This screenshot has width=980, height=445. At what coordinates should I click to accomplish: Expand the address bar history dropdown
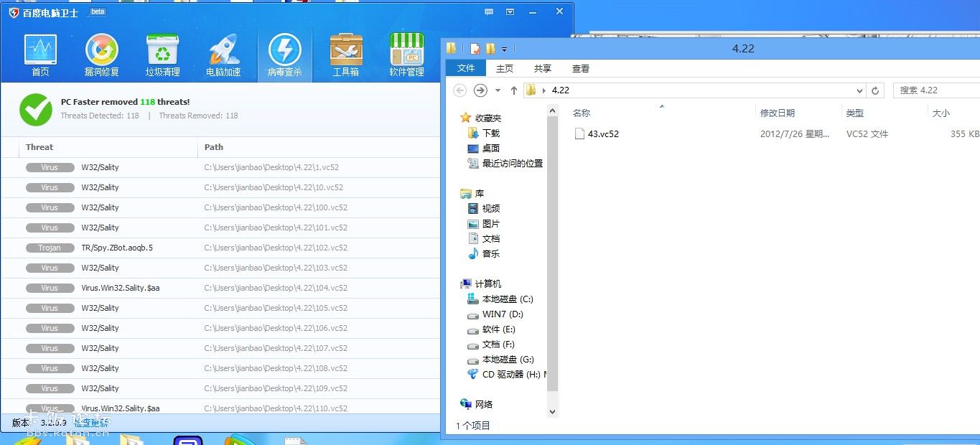tap(859, 90)
